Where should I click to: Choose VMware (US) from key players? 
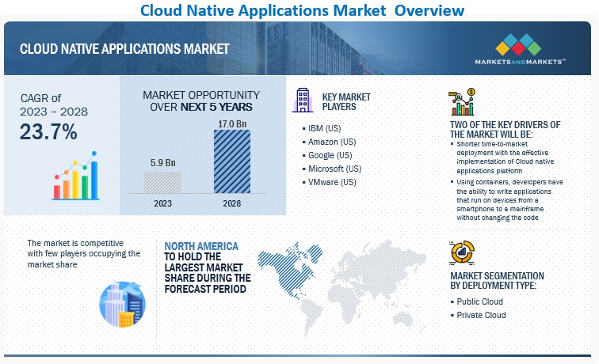tap(330, 182)
